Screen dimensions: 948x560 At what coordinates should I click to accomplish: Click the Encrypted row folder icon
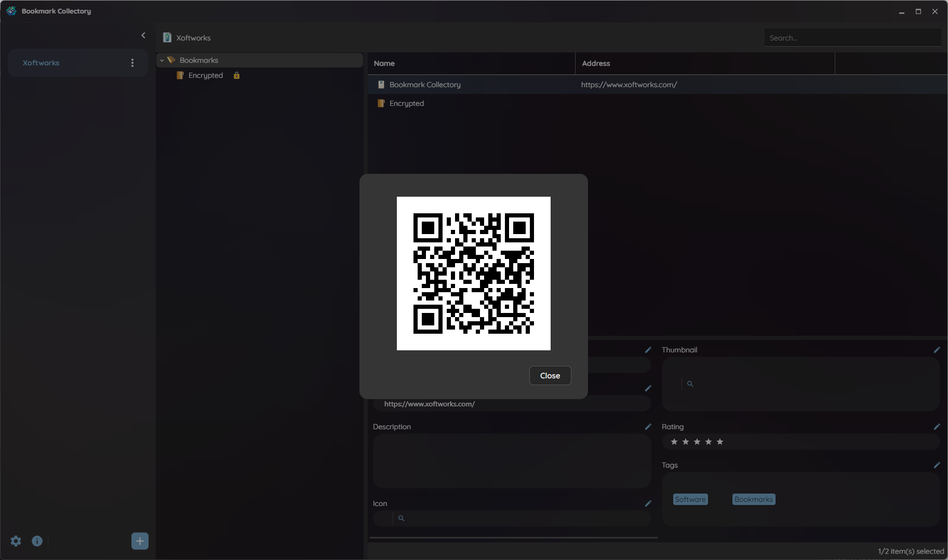381,103
